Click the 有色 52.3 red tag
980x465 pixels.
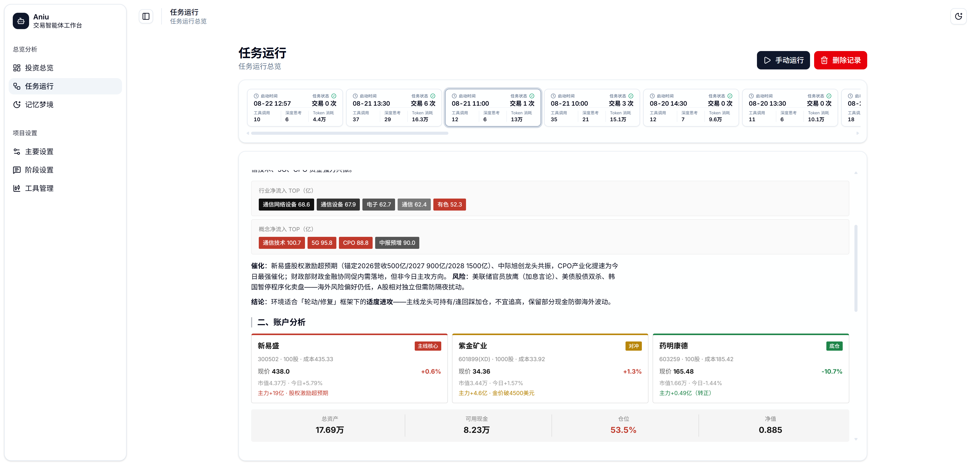[449, 204]
